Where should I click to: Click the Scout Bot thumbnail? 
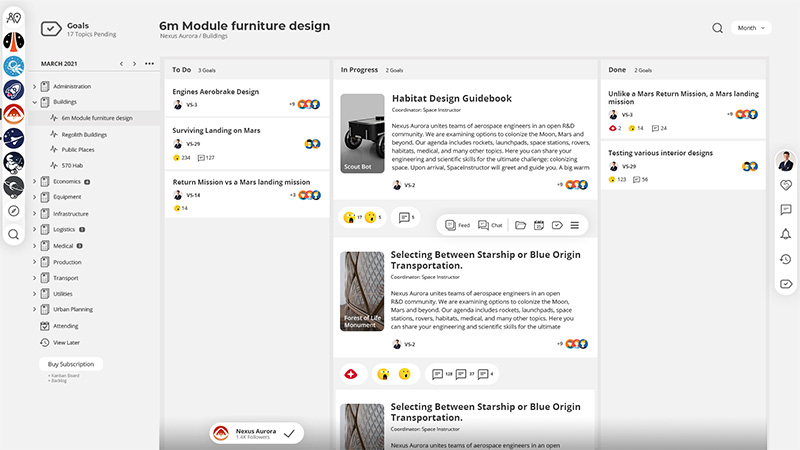[362, 134]
